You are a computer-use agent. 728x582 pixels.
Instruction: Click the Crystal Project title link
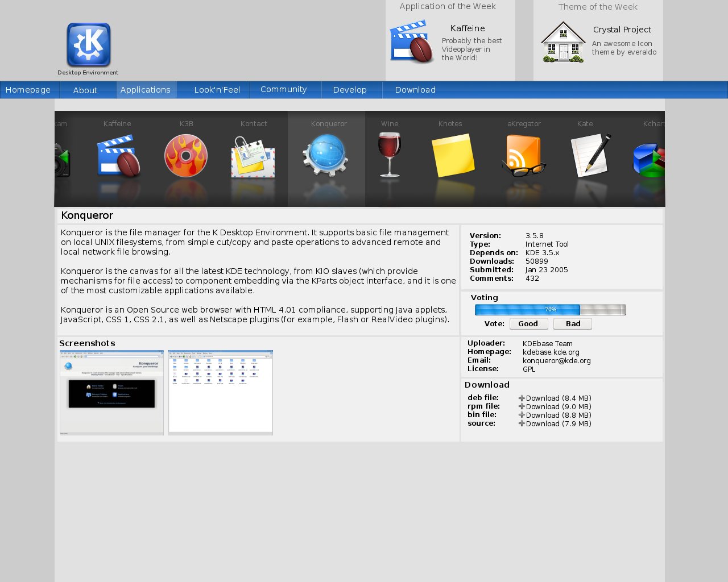622,30
